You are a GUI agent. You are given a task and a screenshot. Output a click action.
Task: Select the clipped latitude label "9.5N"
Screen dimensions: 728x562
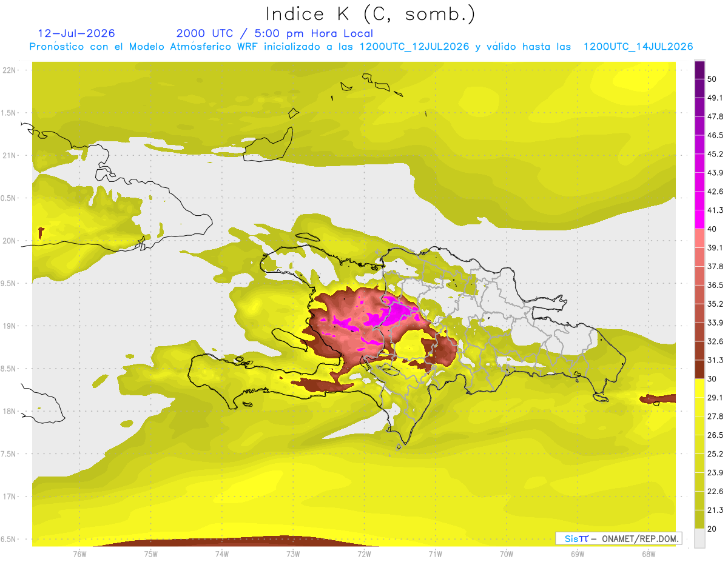point(8,284)
